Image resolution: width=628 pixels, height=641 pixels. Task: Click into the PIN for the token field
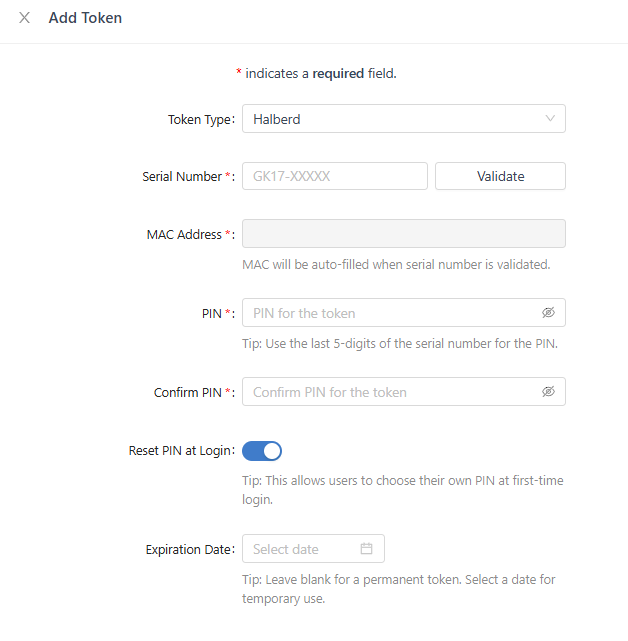pos(390,313)
